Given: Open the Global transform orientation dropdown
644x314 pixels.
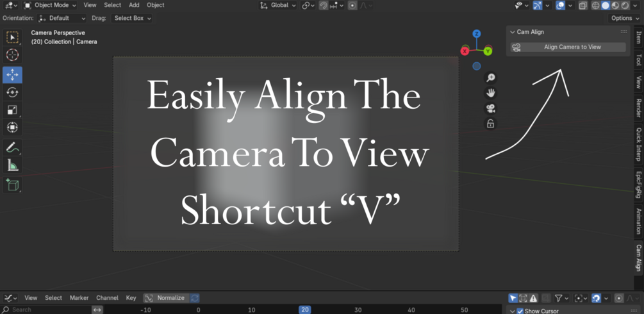Looking at the screenshot, I should tap(279, 5).
